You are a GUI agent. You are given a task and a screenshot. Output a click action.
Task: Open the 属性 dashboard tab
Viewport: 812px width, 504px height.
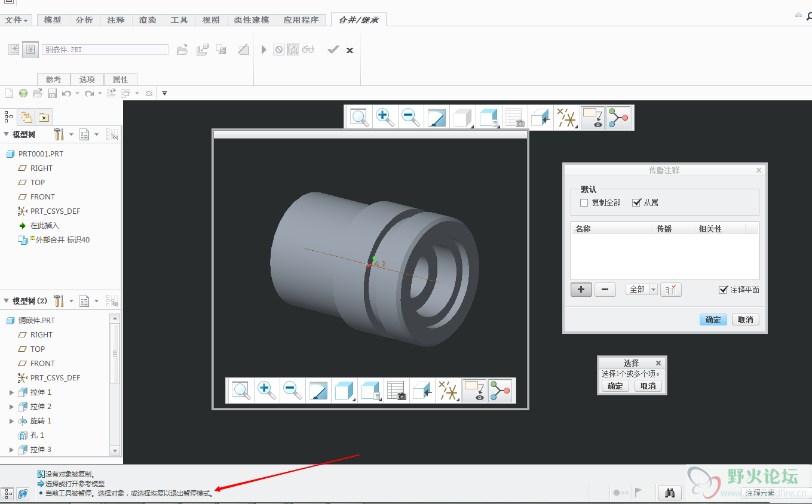point(121,79)
